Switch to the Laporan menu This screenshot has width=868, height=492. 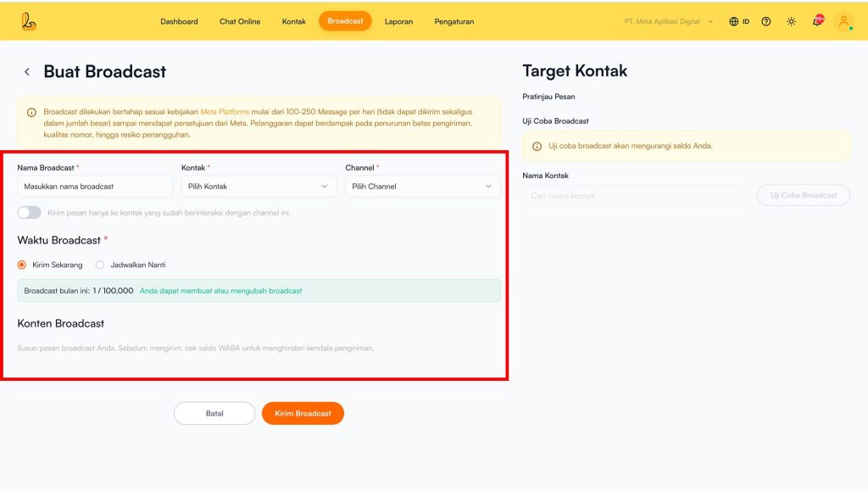click(x=398, y=21)
